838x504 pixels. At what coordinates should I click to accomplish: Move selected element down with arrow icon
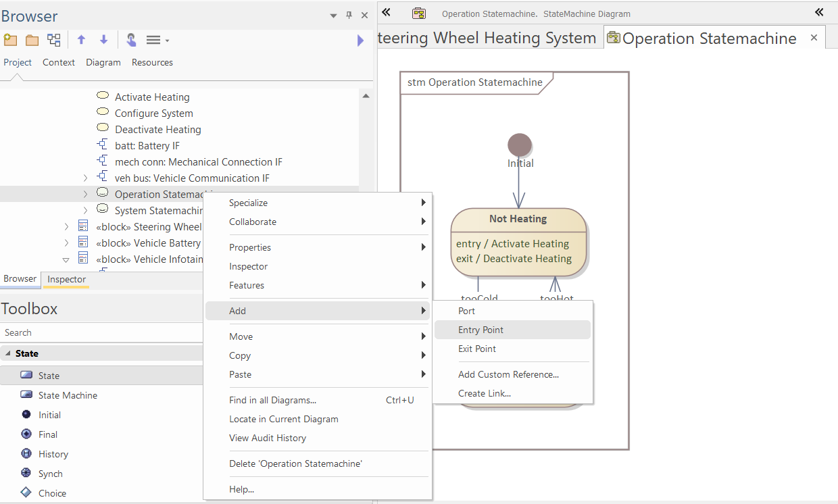pyautogui.click(x=103, y=40)
